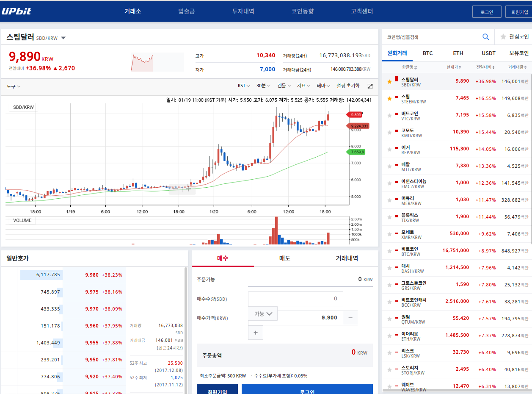Add 비트코인캐시 BCC to favorites
This screenshot has width=532, height=394.
click(389, 302)
